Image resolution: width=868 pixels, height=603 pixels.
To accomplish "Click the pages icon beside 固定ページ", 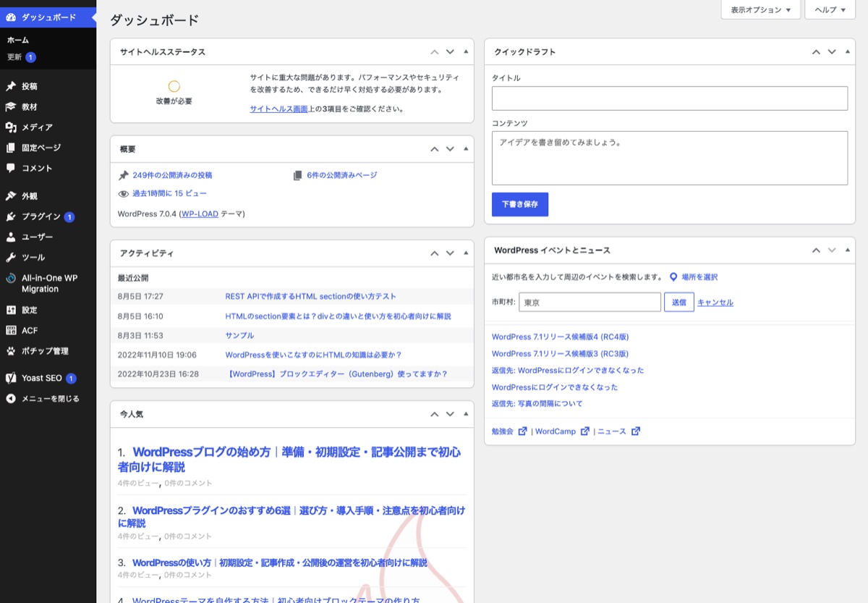I will tap(11, 148).
